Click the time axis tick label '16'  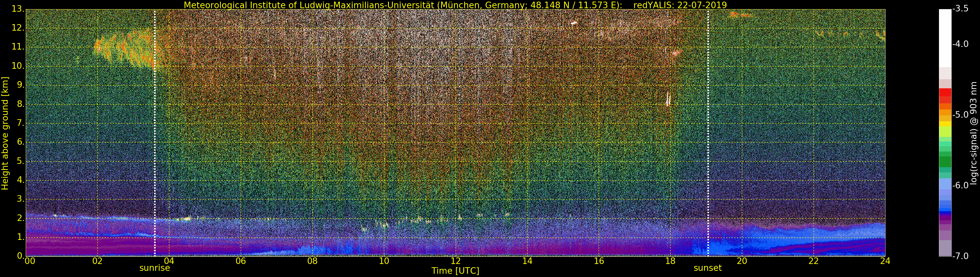[599, 261]
